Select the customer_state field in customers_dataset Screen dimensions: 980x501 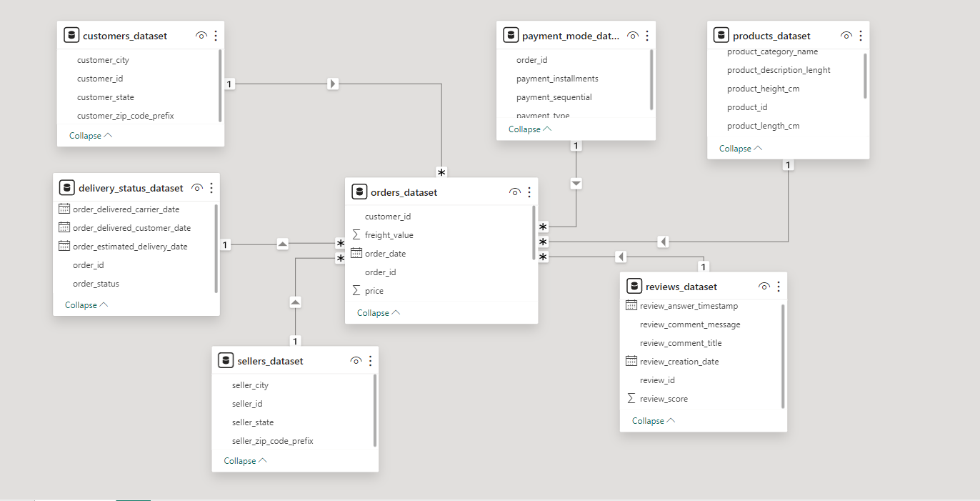click(106, 97)
